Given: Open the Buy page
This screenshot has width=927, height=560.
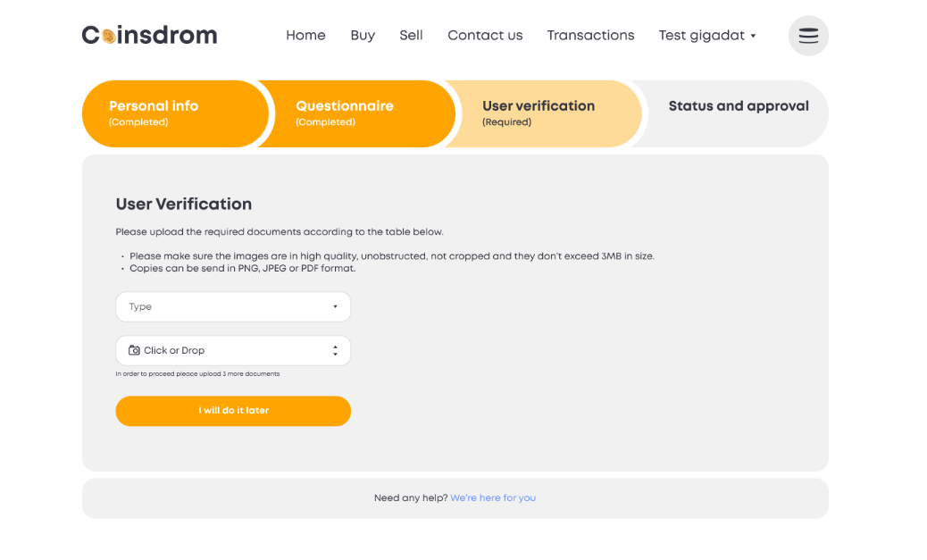Looking at the screenshot, I should click(x=363, y=36).
